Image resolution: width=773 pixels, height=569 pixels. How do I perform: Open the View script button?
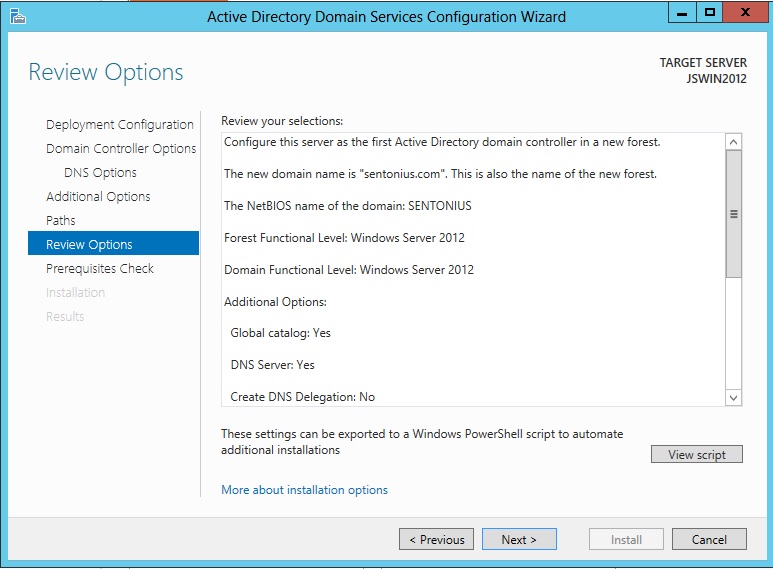697,454
